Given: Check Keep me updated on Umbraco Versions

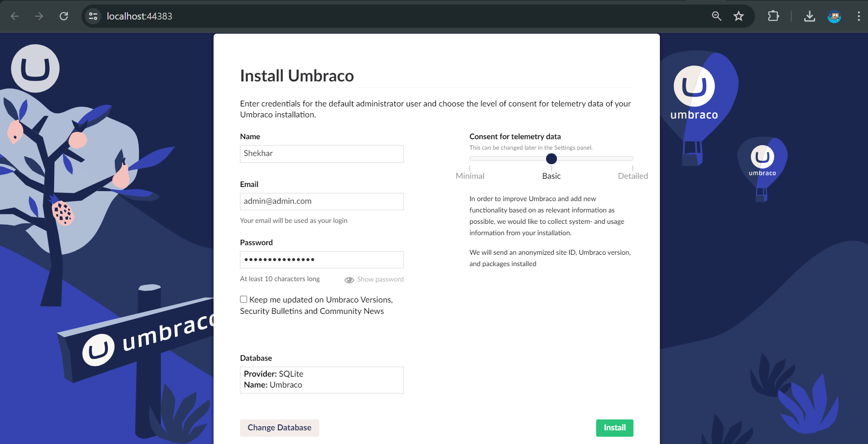Looking at the screenshot, I should (244, 299).
